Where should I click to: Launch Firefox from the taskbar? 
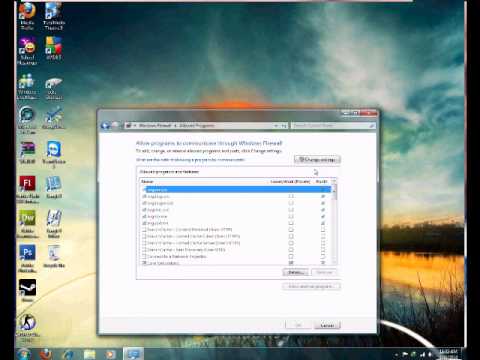[46, 354]
